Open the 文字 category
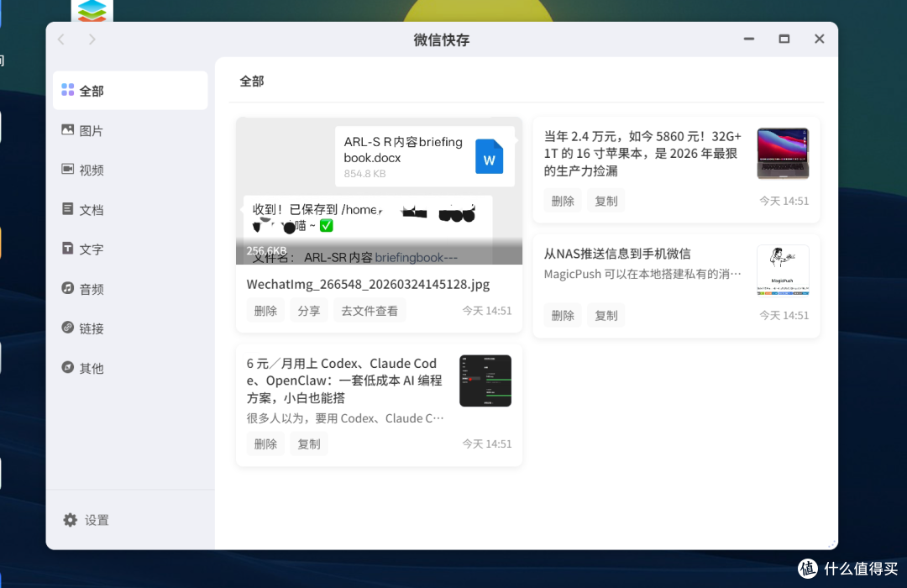 click(130, 249)
